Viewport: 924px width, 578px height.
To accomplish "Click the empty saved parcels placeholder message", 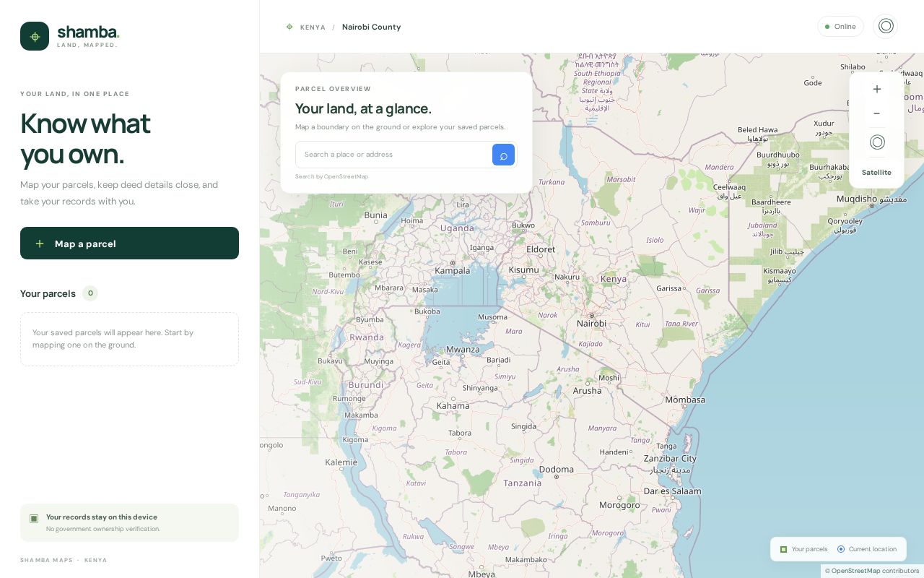I will [x=129, y=339].
